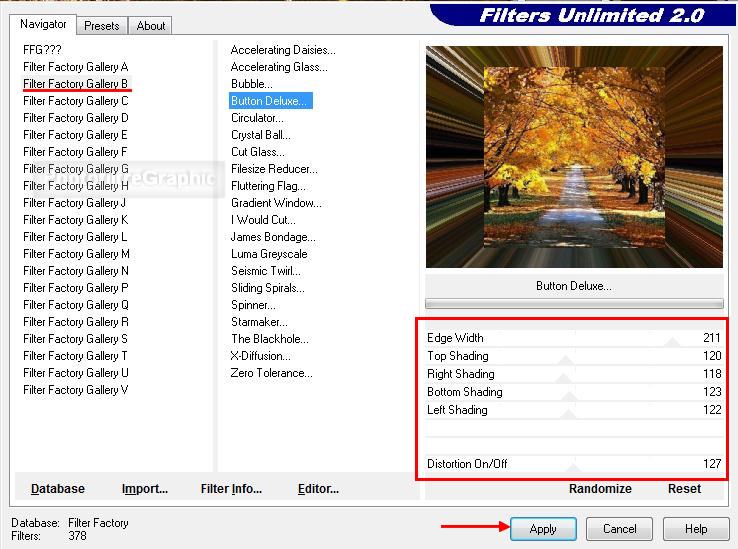Select Filter Factory Gallery B category

coord(76,84)
